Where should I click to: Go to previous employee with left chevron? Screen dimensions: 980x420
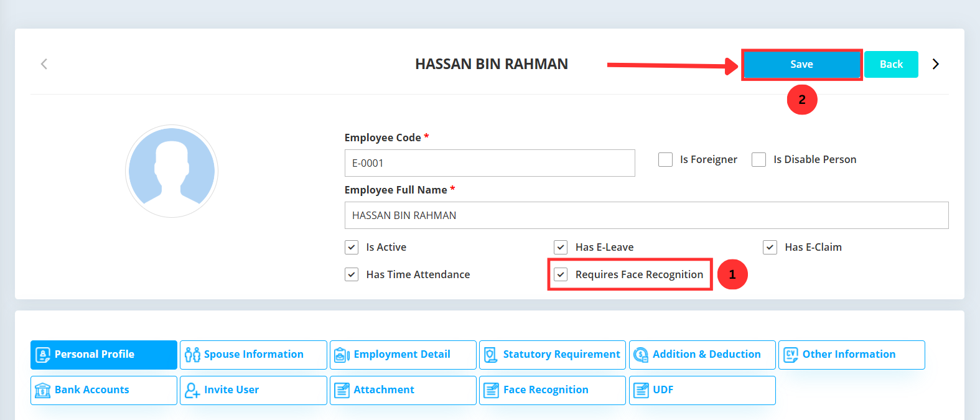point(44,64)
